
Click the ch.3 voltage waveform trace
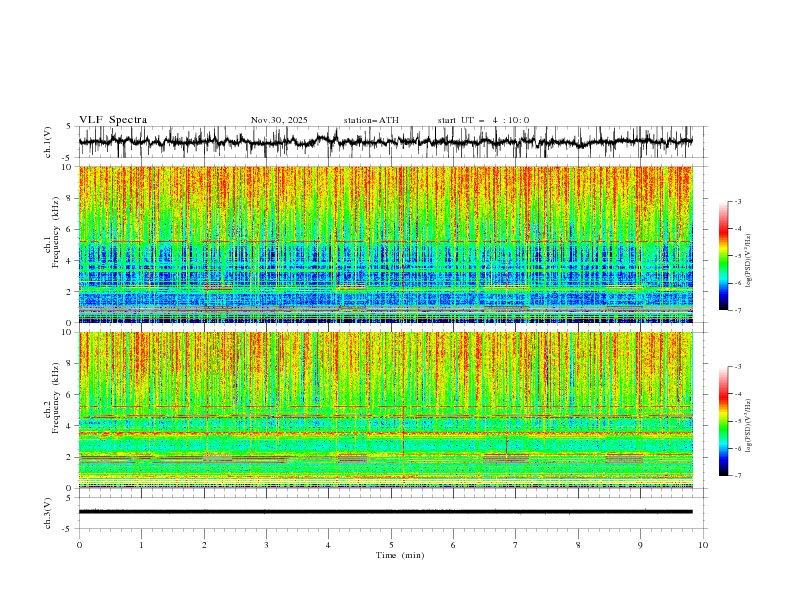tap(386, 512)
